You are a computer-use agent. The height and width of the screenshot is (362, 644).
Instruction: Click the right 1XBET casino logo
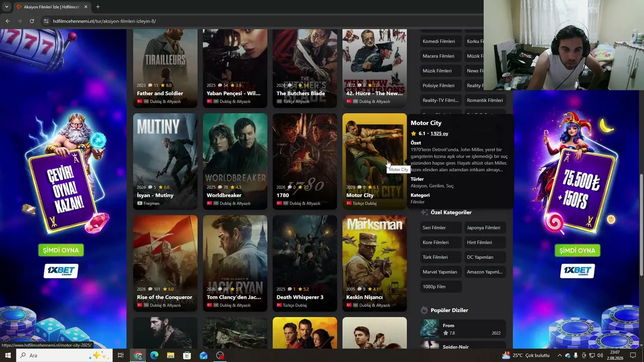(x=577, y=271)
